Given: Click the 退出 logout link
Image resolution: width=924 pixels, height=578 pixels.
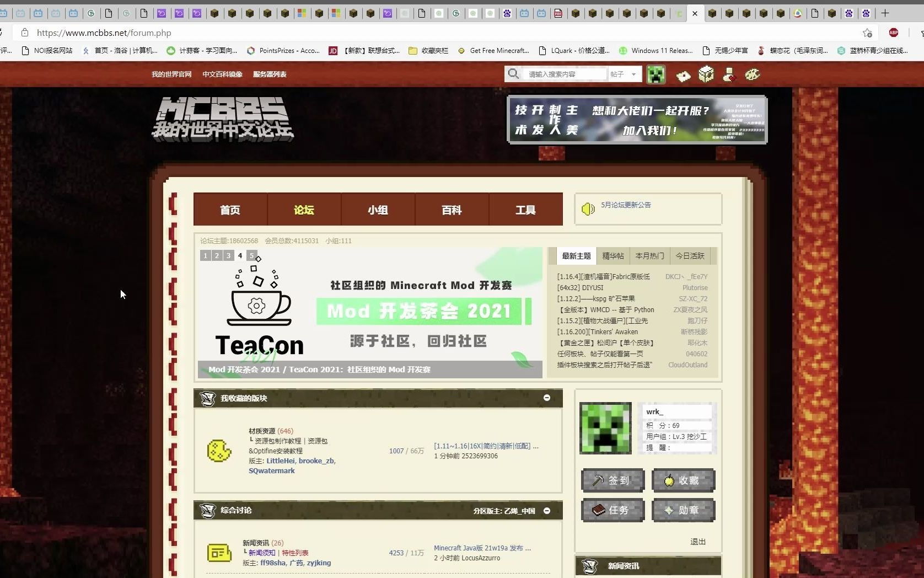Looking at the screenshot, I should pos(697,542).
